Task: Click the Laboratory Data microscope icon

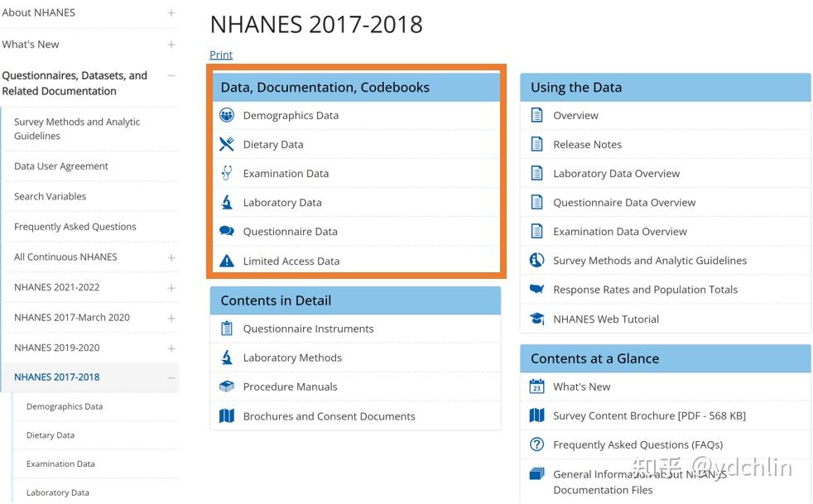Action: 226,202
